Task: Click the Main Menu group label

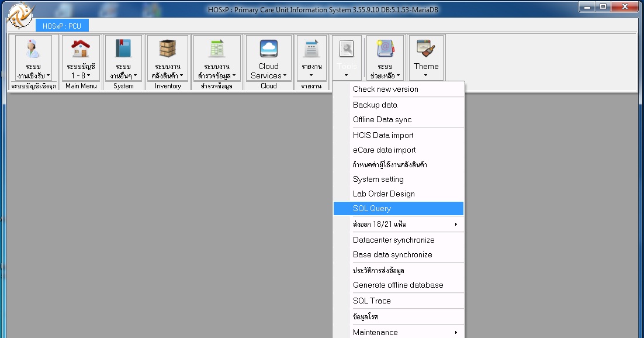Action: [x=81, y=86]
